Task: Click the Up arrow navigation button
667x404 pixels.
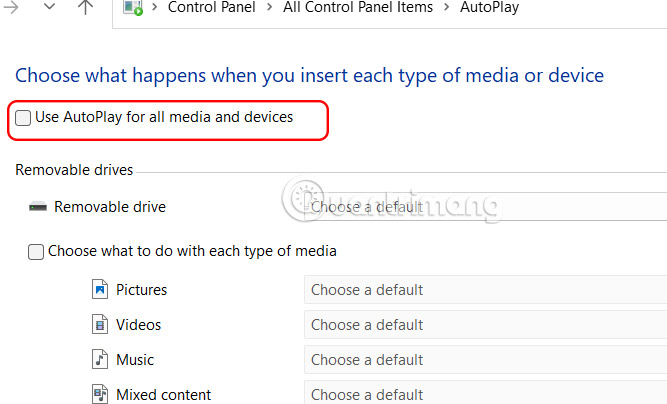Action: tap(85, 8)
